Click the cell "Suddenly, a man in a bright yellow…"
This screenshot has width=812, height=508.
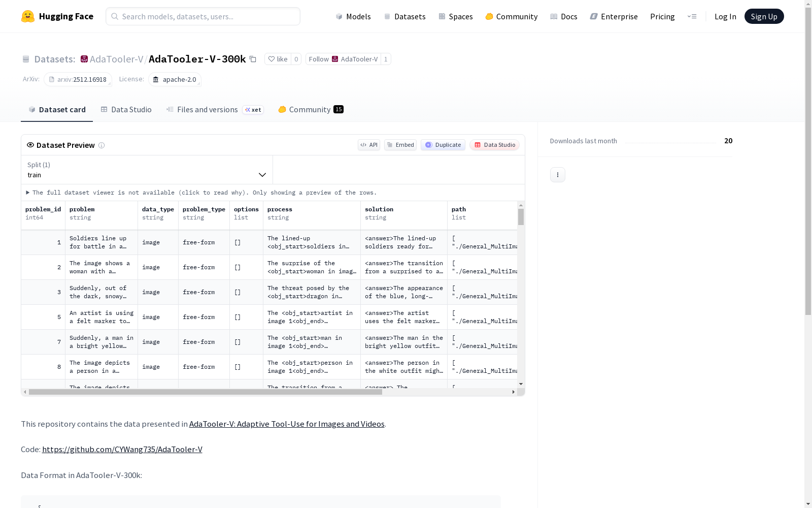click(101, 342)
